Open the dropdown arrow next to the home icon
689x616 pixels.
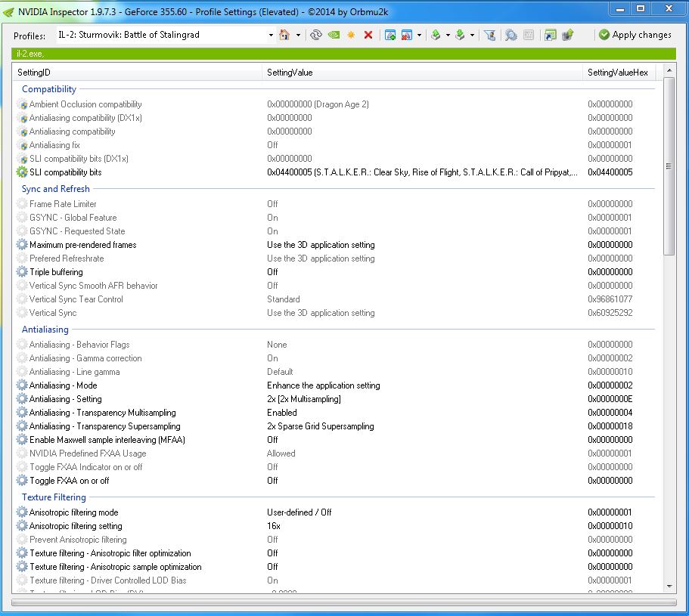tap(298, 35)
